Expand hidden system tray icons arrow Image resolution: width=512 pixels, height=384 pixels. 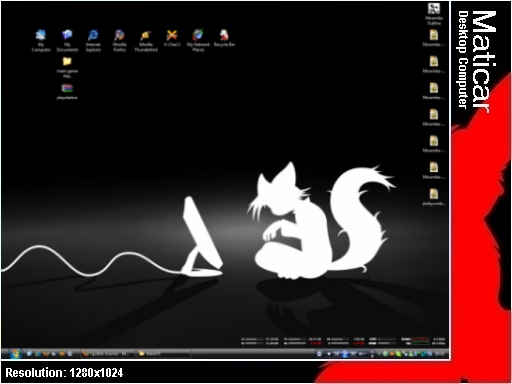click(x=379, y=353)
